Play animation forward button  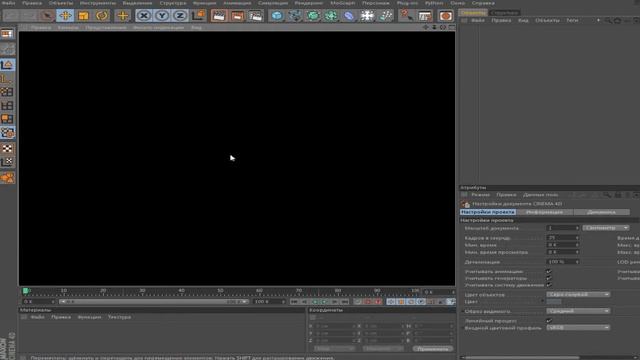coord(324,302)
